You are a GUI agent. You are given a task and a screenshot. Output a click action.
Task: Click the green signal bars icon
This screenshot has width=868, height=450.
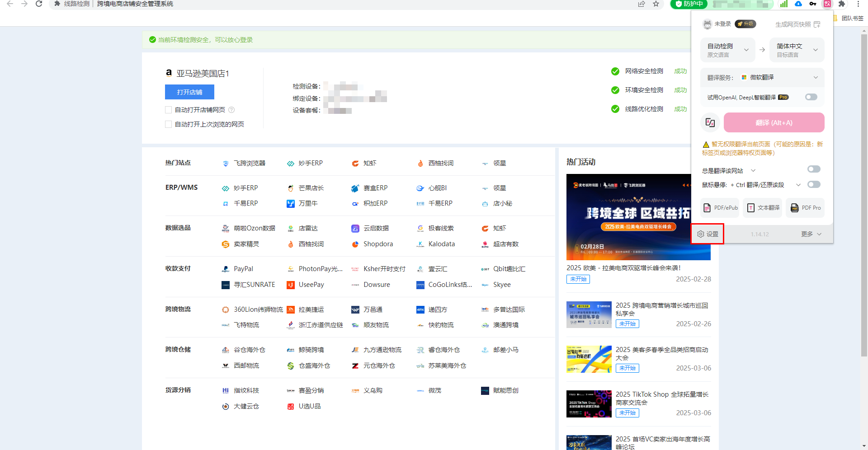pos(783,4)
